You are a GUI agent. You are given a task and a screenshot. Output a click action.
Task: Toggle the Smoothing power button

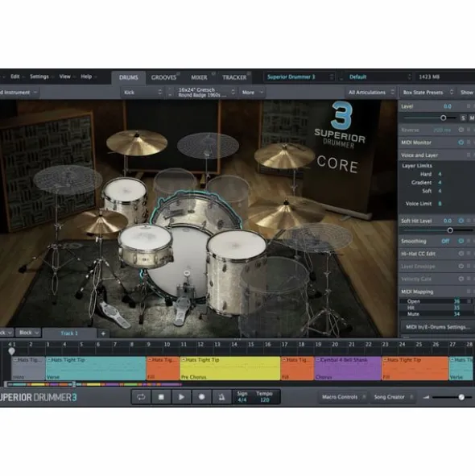[461, 241]
